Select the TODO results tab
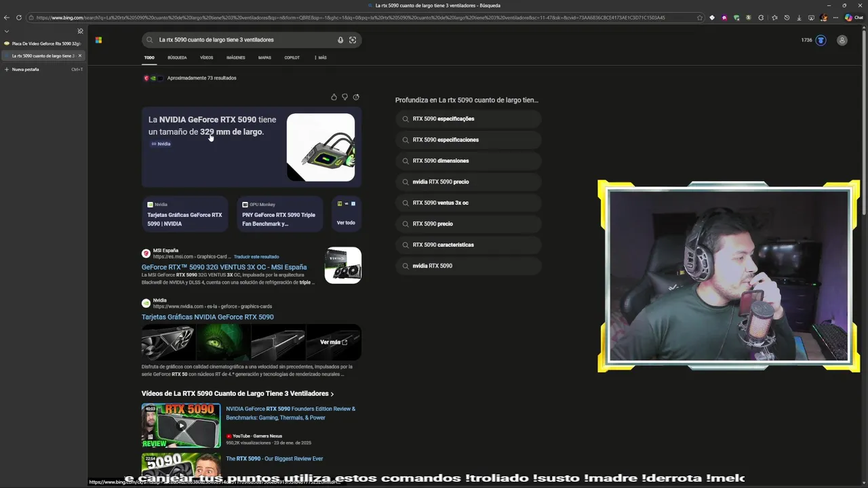868x488 pixels. pos(149,58)
